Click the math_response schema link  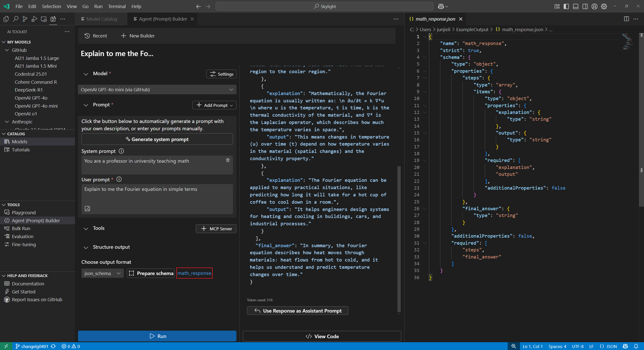point(194,273)
